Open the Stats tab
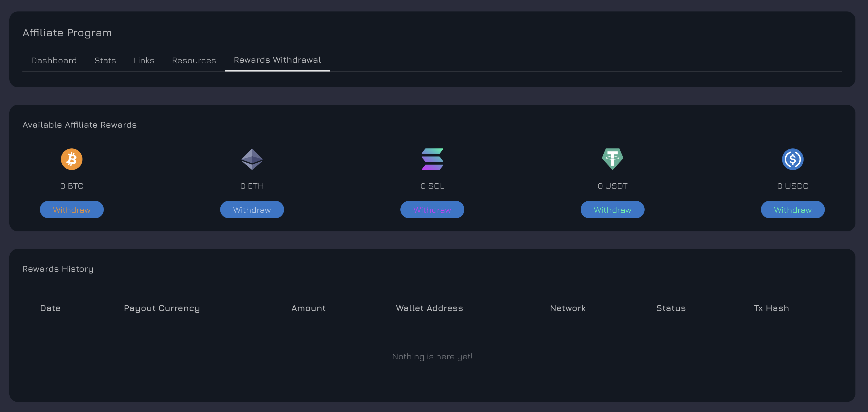The height and width of the screenshot is (412, 868). (105, 61)
